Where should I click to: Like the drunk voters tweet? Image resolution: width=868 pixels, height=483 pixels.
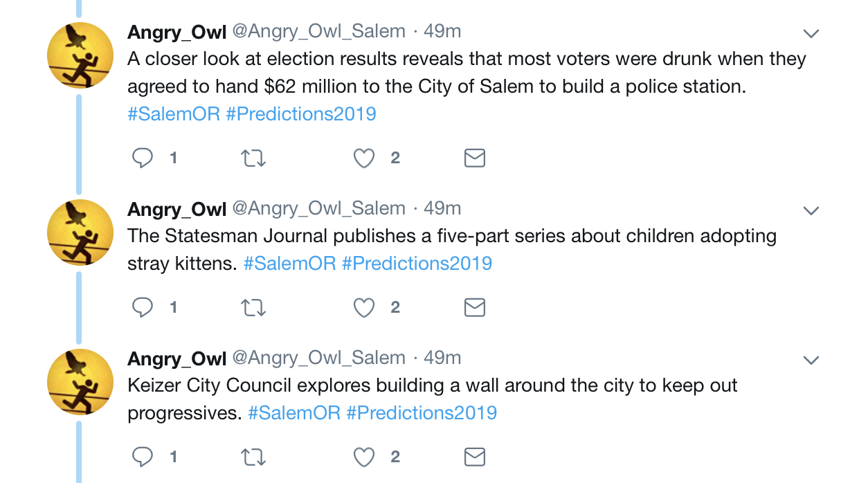click(364, 158)
